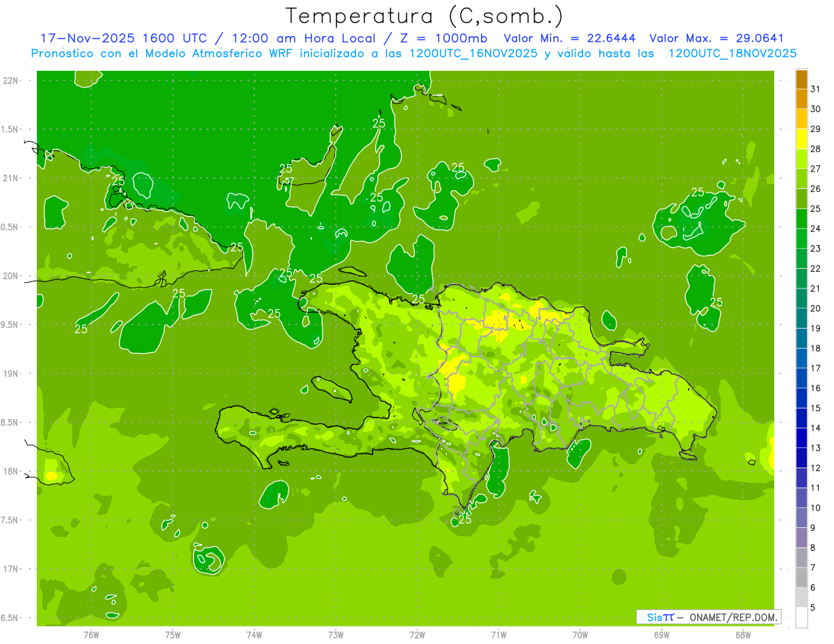Image resolution: width=834 pixels, height=644 pixels.
Task: Click the '28' color bar label
Action: point(815,149)
